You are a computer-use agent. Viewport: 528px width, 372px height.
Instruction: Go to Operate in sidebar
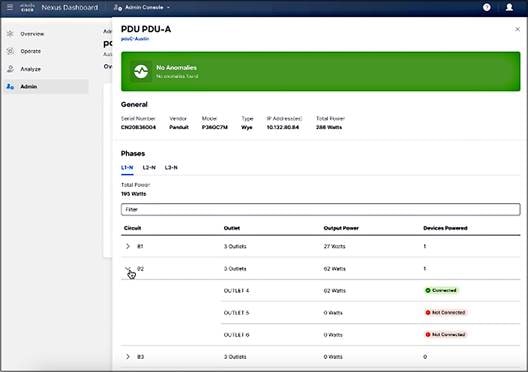click(31, 51)
